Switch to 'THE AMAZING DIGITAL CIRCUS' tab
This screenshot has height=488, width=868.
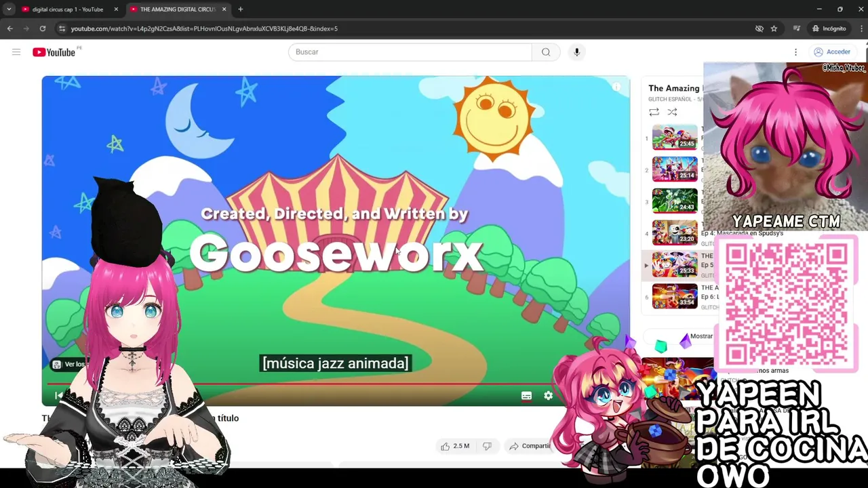pyautogui.click(x=176, y=9)
